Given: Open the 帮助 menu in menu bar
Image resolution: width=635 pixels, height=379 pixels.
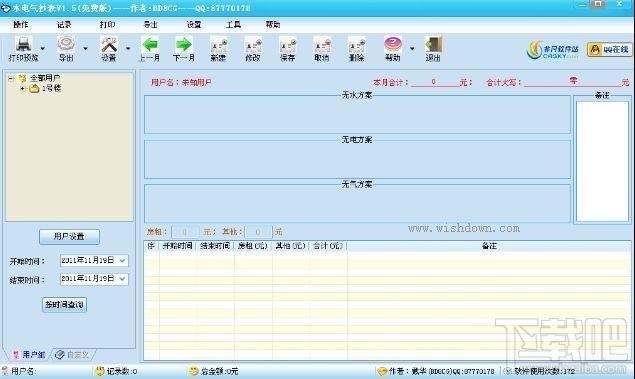Looking at the screenshot, I should (x=273, y=25).
